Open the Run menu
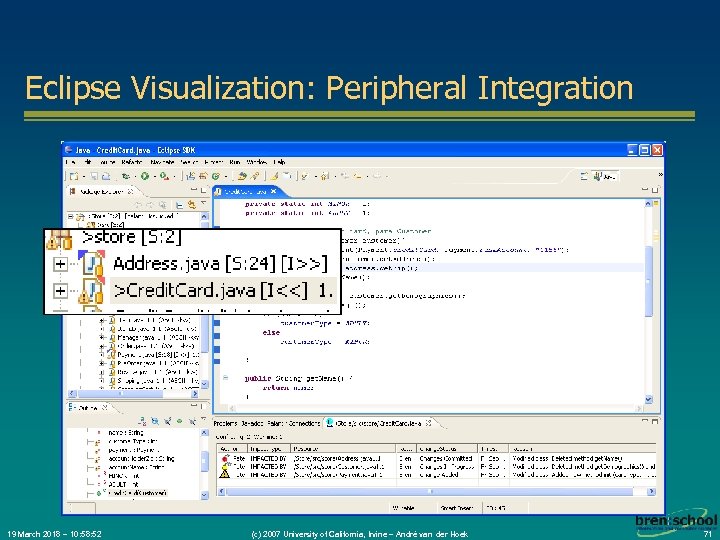This screenshot has height=540, width=720. pos(235,162)
